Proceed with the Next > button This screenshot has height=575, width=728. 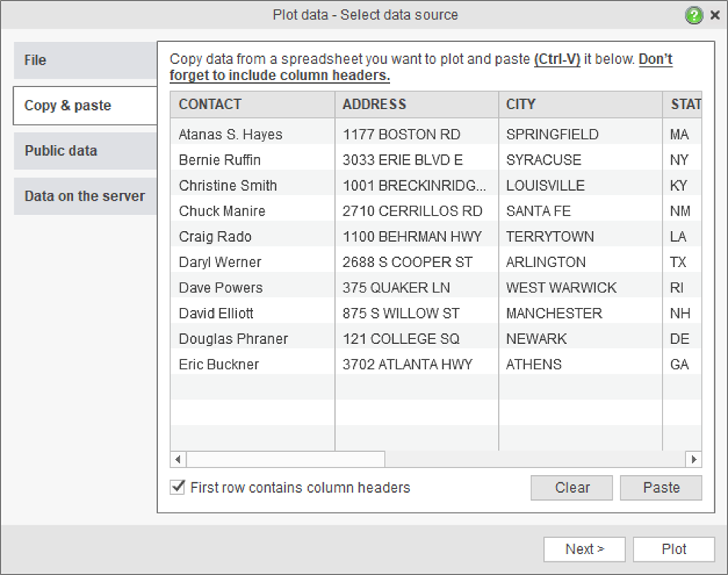584,549
